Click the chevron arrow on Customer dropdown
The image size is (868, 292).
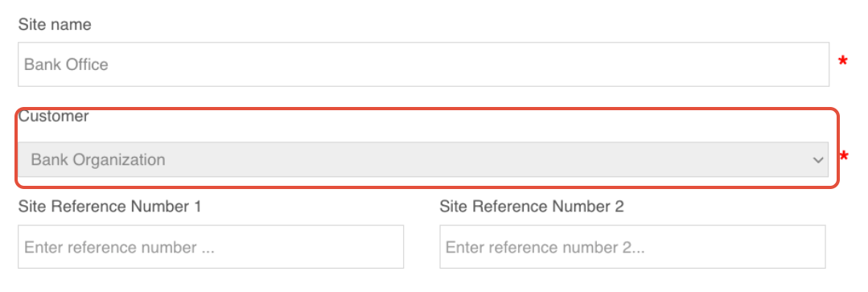click(x=817, y=160)
